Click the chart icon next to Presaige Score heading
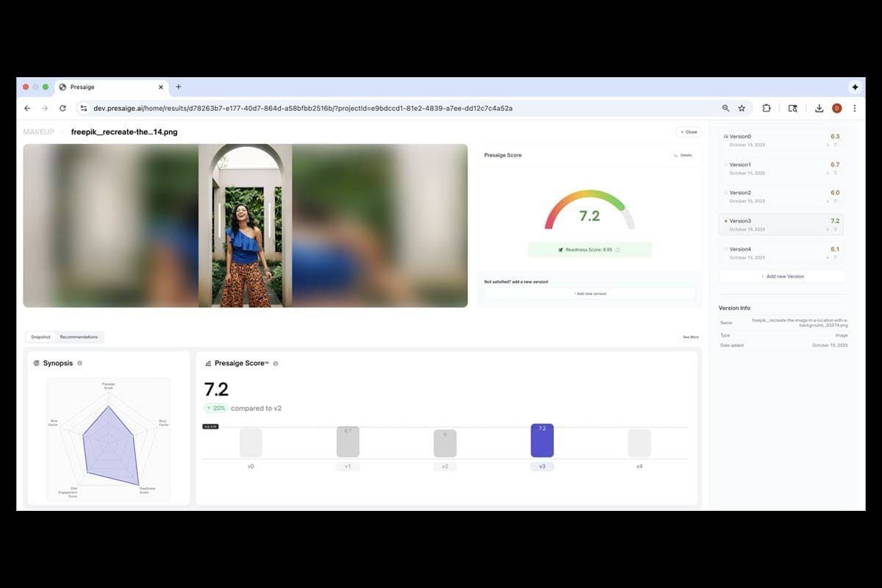 click(x=208, y=362)
